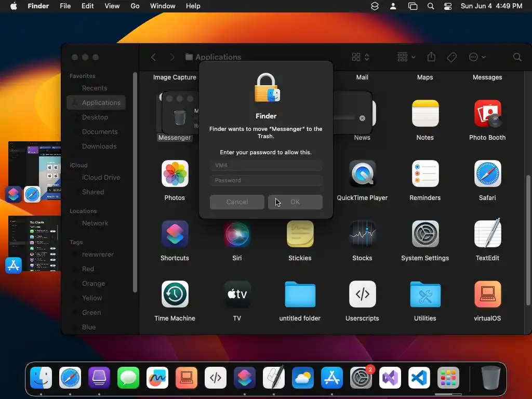
Task: Select the virtualOS app icon in Applications
Action: click(487, 294)
